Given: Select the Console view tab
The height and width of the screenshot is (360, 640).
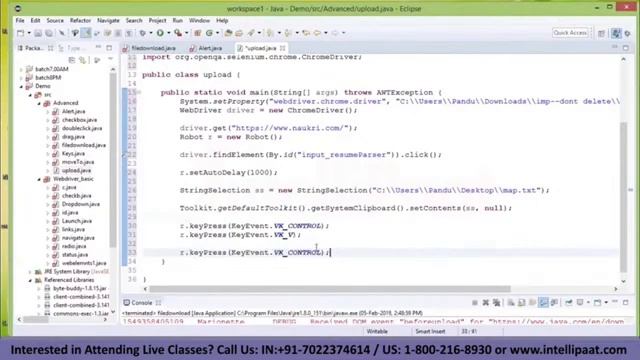Looking at the screenshot, I should click(141, 303).
